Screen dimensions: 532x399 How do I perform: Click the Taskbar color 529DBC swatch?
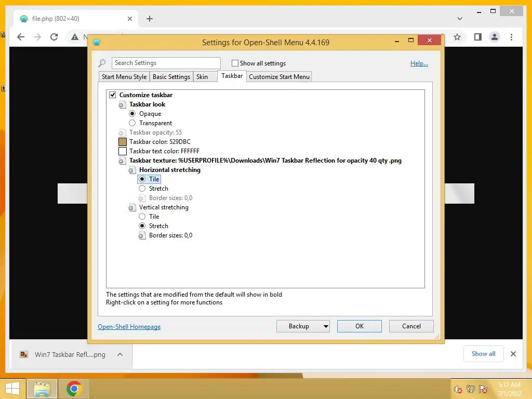[x=123, y=142]
